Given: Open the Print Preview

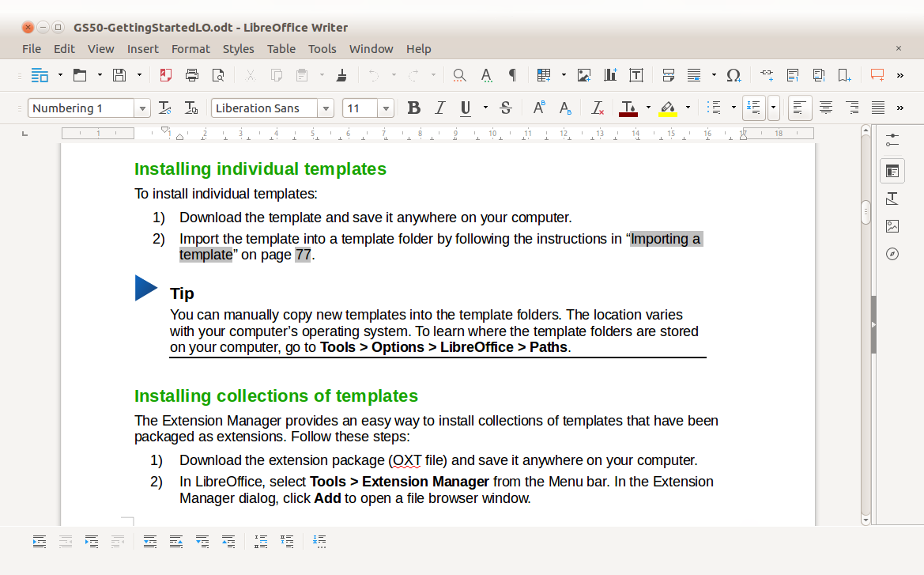Looking at the screenshot, I should 216,75.
